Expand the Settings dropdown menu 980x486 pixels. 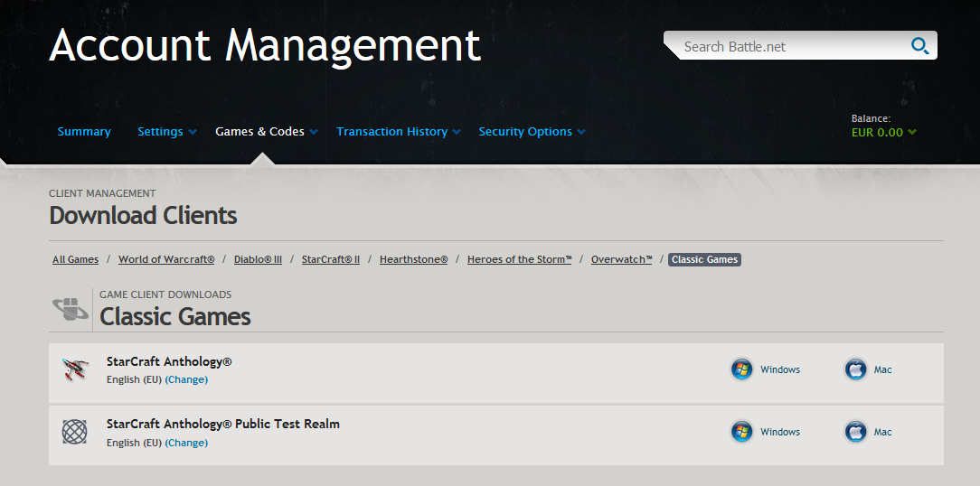[166, 132]
